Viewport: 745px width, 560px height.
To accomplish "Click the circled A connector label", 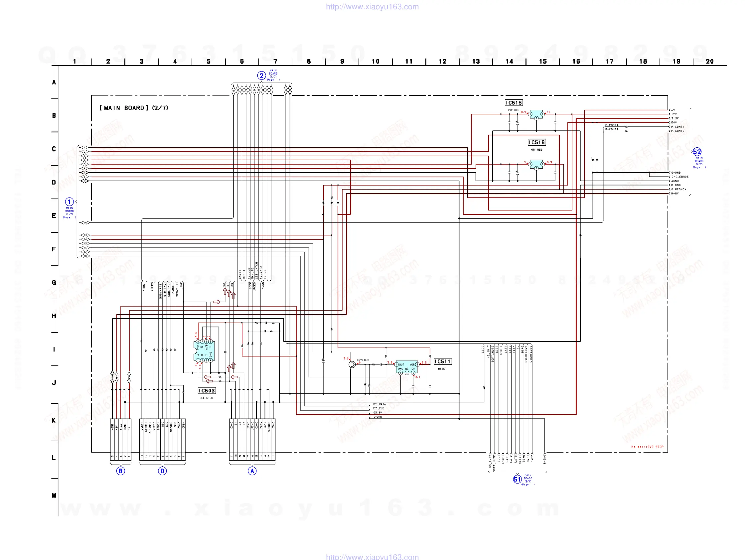I will (252, 471).
